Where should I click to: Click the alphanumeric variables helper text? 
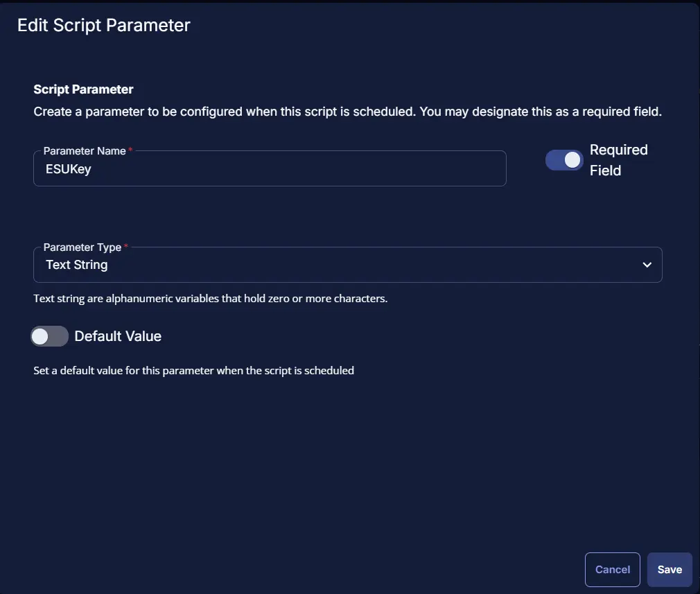click(210, 299)
